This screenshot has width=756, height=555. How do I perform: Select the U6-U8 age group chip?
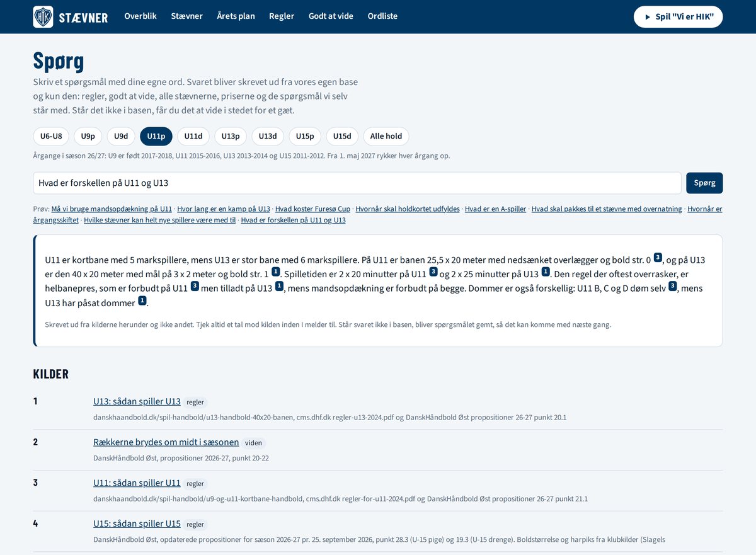pyautogui.click(x=51, y=136)
